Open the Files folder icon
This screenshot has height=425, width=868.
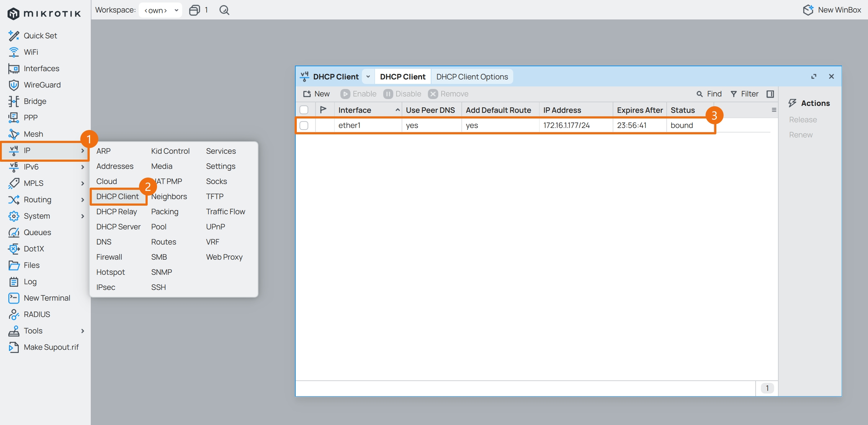point(14,265)
